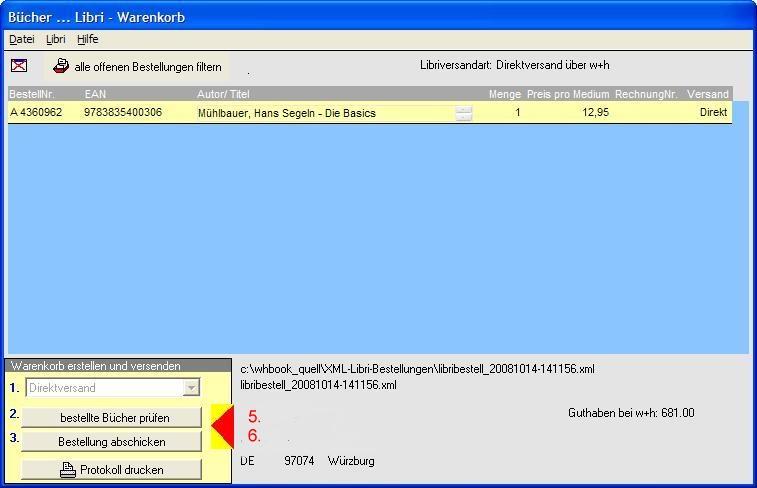Open the Hilfe menu

(x=87, y=39)
